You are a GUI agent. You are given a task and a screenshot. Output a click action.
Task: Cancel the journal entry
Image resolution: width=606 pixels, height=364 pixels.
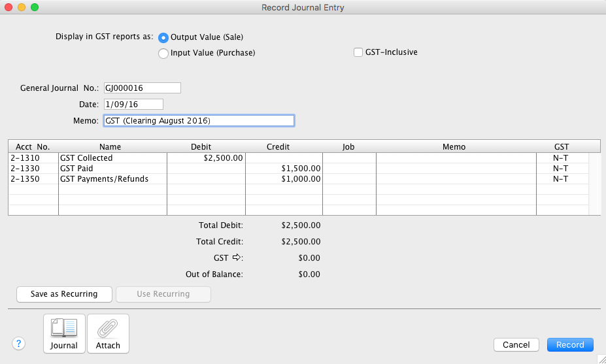point(516,344)
